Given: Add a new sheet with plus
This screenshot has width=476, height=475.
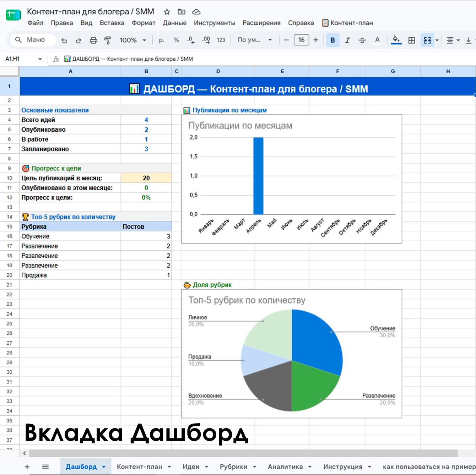Looking at the screenshot, I should click(27, 467).
